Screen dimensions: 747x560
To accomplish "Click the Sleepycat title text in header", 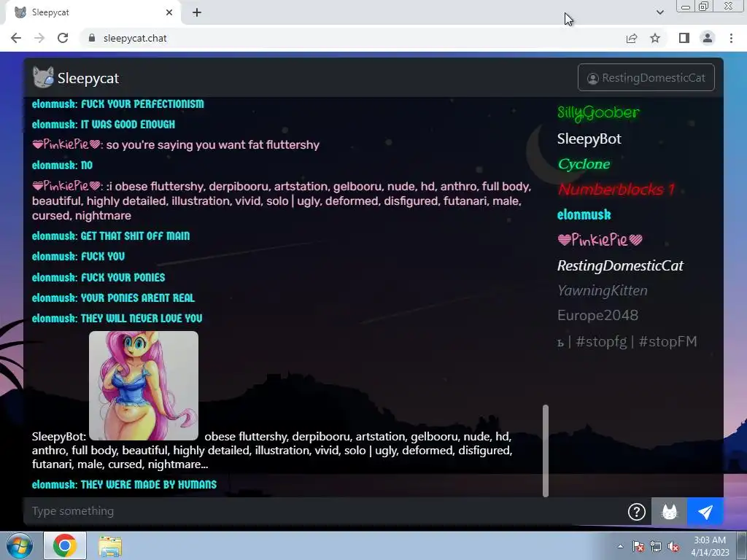I will tap(88, 78).
